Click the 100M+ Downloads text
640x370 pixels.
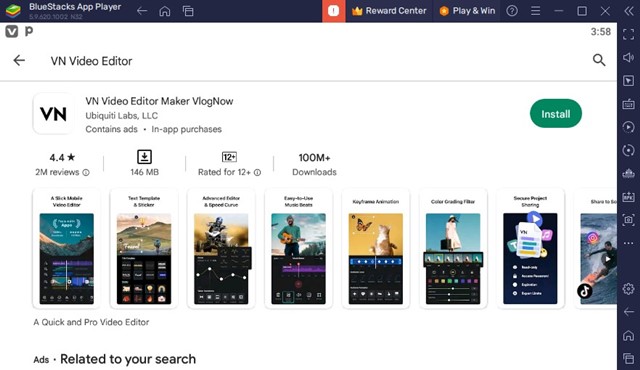314,164
